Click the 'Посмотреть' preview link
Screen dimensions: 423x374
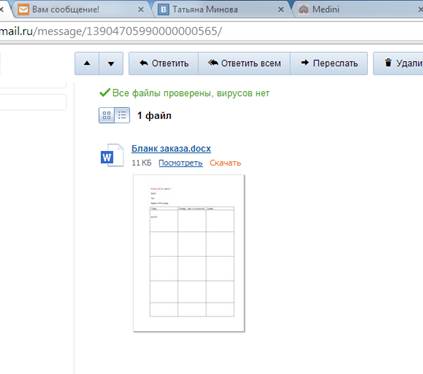click(180, 163)
